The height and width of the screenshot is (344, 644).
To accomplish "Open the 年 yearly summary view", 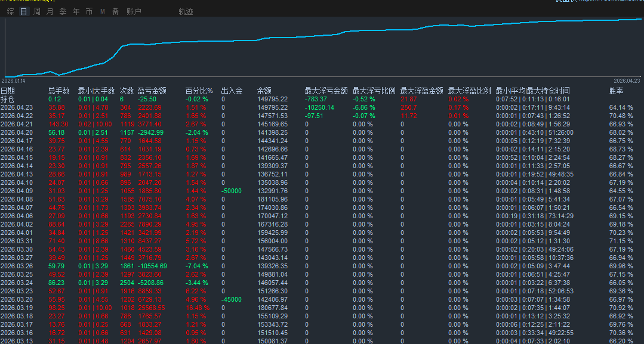I will [76, 11].
